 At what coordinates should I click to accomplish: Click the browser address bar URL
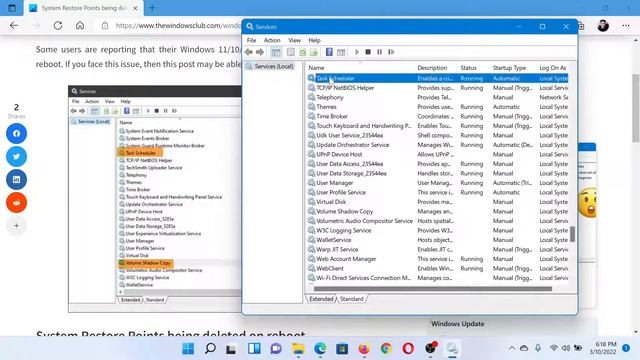(178, 25)
